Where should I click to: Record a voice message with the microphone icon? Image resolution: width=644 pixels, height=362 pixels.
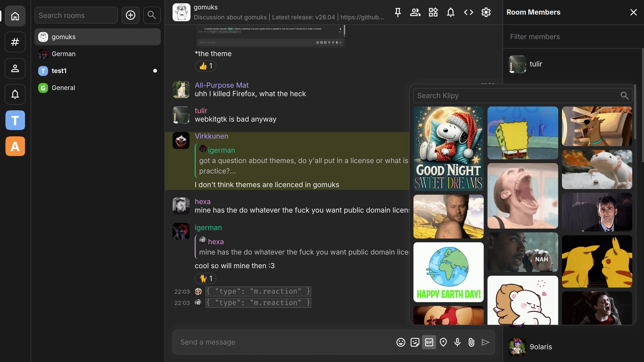[x=457, y=342]
